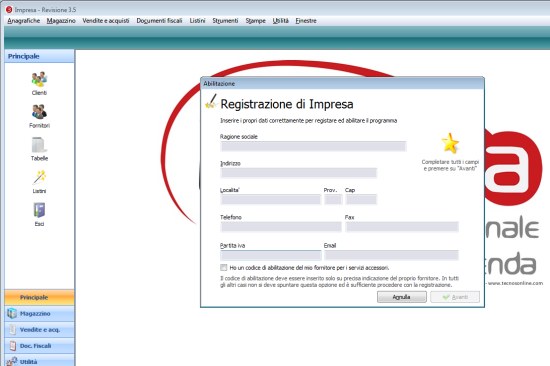Click the Telefono input field
The height and width of the screenshot is (366, 550).
(x=281, y=227)
